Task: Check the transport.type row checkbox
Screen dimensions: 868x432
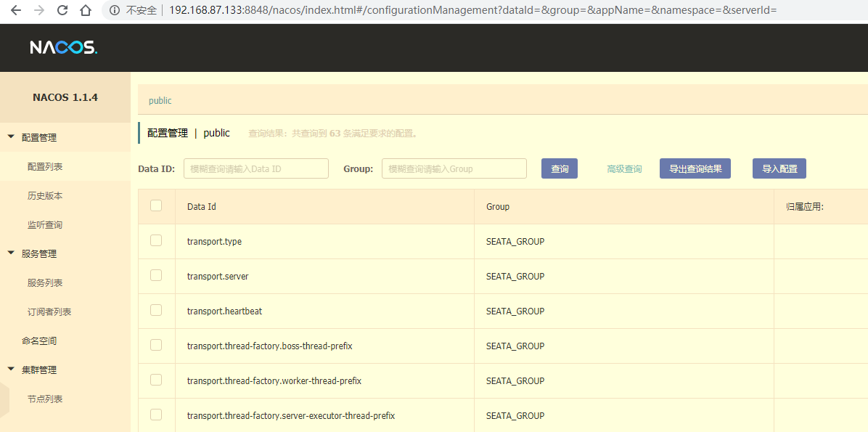Action: [156, 241]
